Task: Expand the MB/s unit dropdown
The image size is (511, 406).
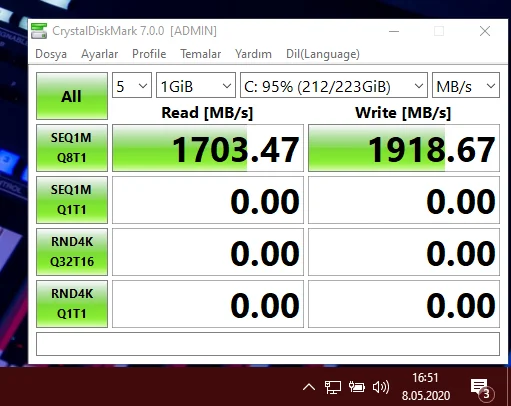Action: tap(466, 85)
